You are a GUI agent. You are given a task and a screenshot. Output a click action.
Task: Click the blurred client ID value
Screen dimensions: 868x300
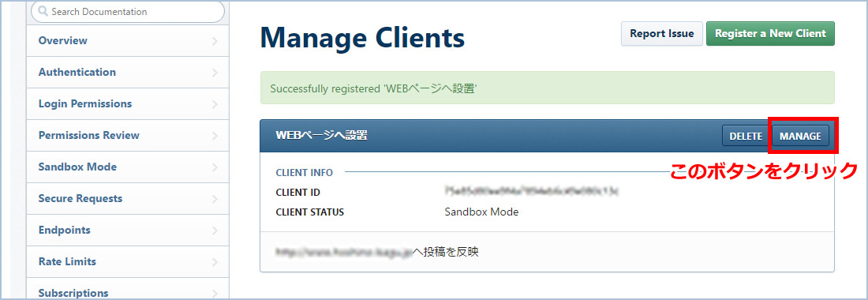point(531,192)
